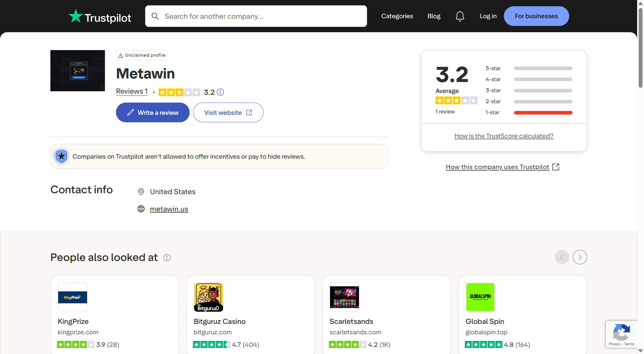Open the Categories menu
Image resolution: width=644 pixels, height=354 pixels.
[x=397, y=16]
